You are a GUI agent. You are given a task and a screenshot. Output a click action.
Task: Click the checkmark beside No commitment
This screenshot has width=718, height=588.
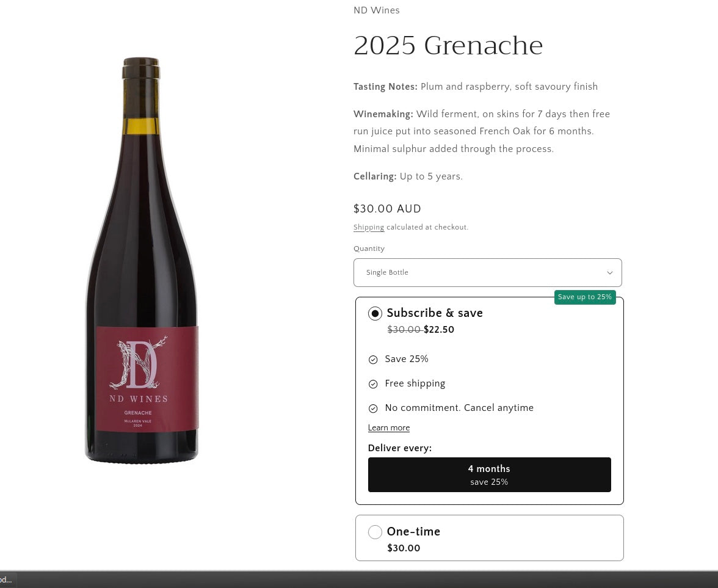point(373,408)
